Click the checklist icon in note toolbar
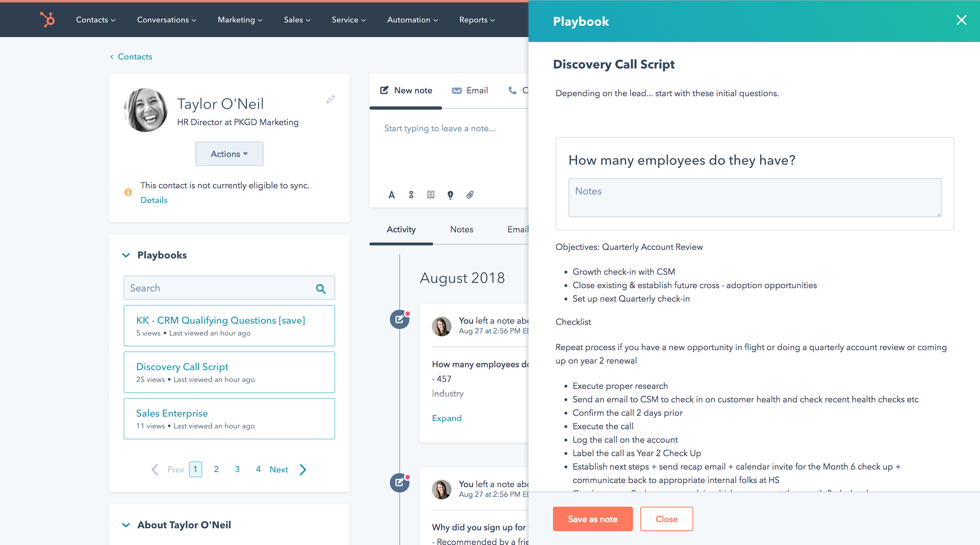The image size is (980, 545). coord(430,194)
